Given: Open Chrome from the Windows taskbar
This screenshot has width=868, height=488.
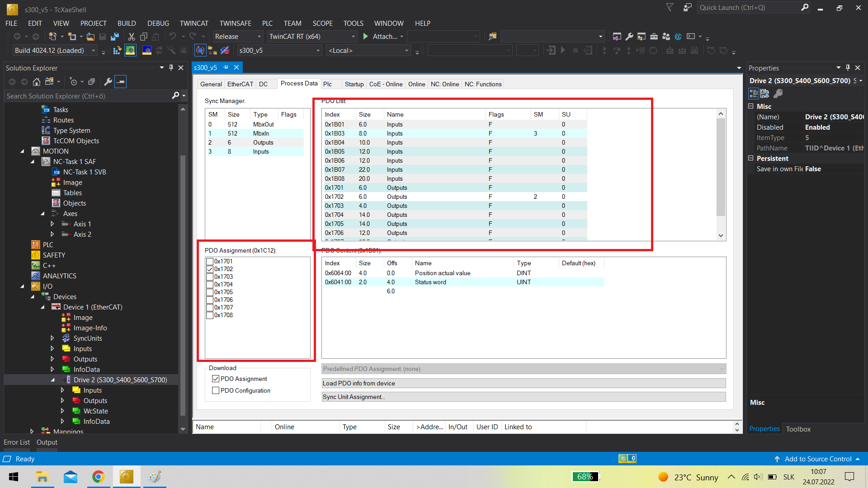Looking at the screenshot, I should pos(98,477).
